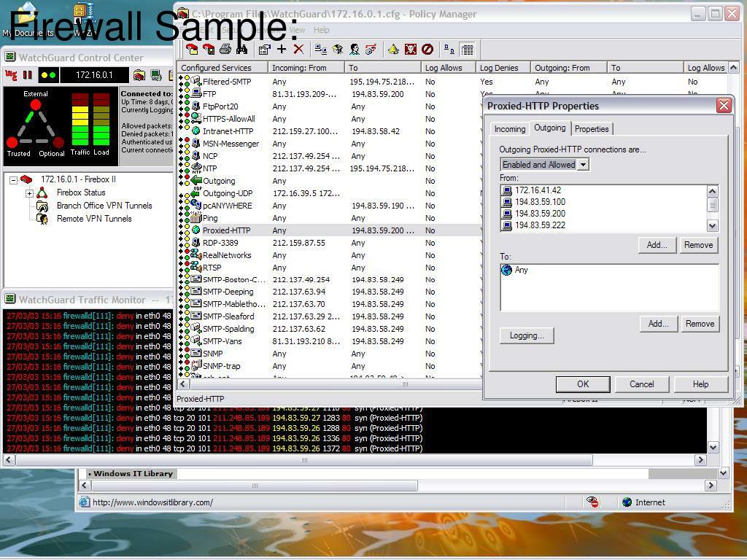Switch to large icons view button
Viewport: 747px width, 560px height.
point(449,49)
